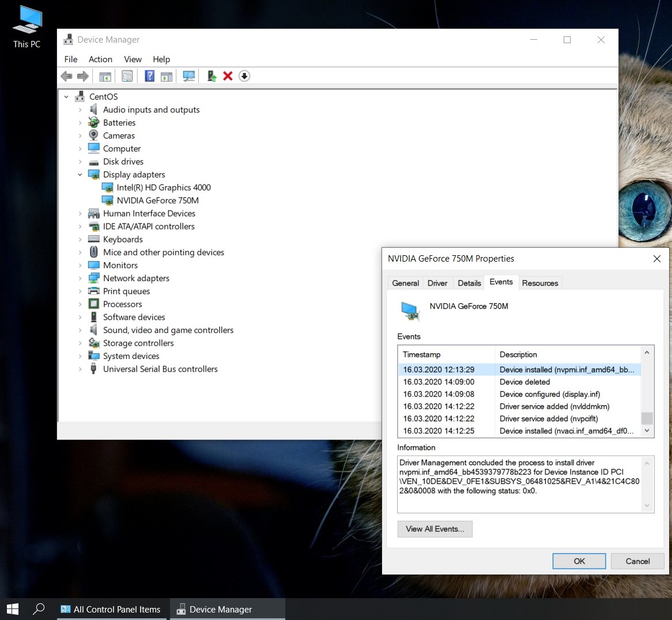Open the Help menu

tap(161, 59)
